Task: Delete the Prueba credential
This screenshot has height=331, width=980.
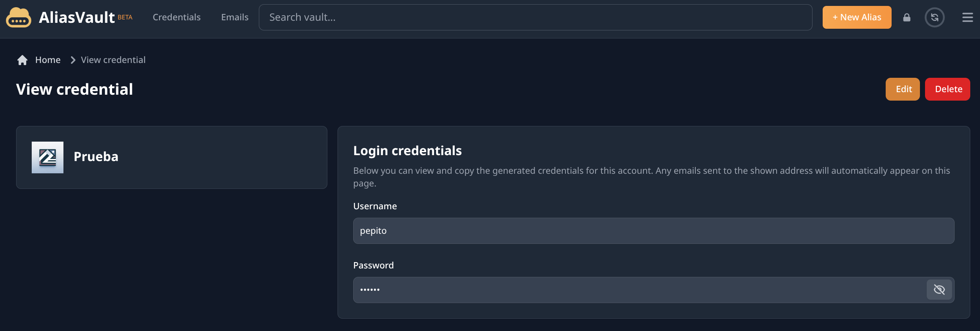Action: pos(947,89)
